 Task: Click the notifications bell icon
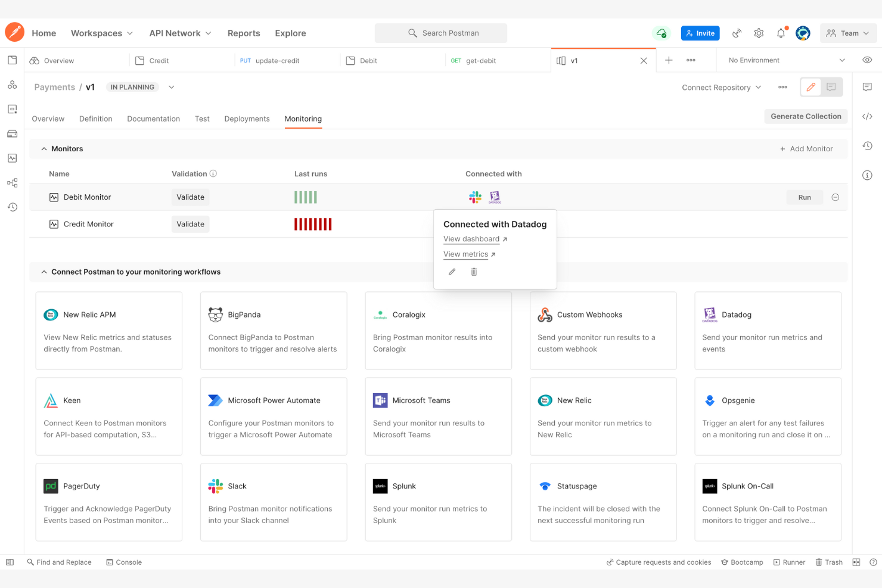tap(781, 33)
